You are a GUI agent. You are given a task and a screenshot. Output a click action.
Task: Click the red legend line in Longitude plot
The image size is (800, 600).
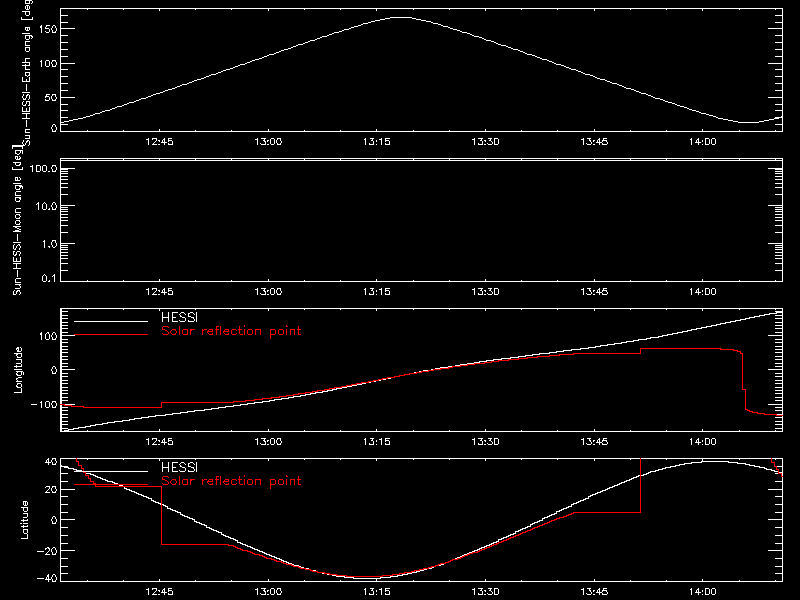pos(111,335)
